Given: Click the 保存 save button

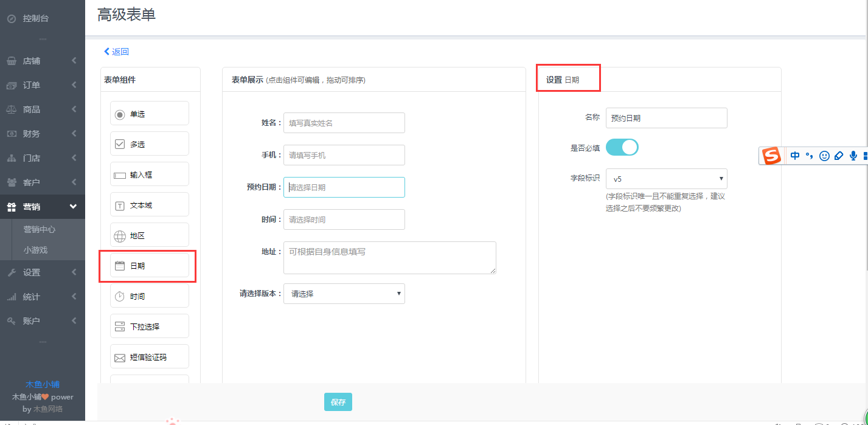Looking at the screenshot, I should tap(338, 402).
